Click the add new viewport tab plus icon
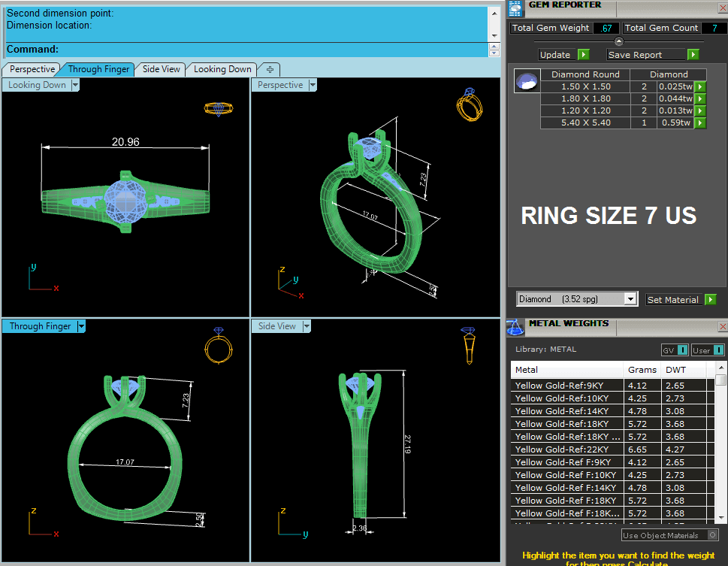The image size is (728, 566). pos(270,69)
